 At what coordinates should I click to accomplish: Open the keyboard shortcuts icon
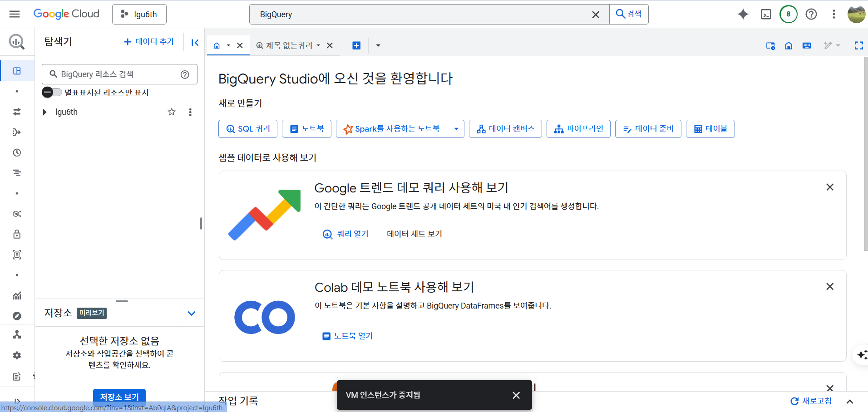pos(807,45)
